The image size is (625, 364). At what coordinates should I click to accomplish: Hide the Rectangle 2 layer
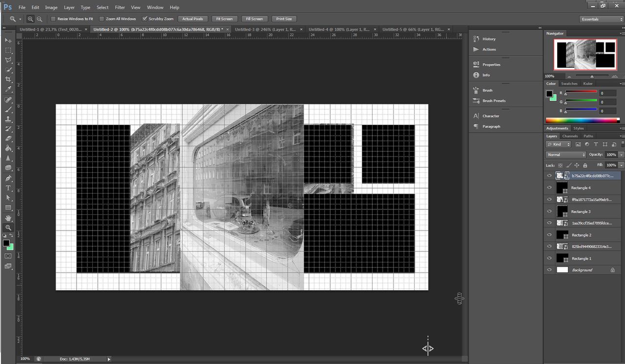[549, 235]
